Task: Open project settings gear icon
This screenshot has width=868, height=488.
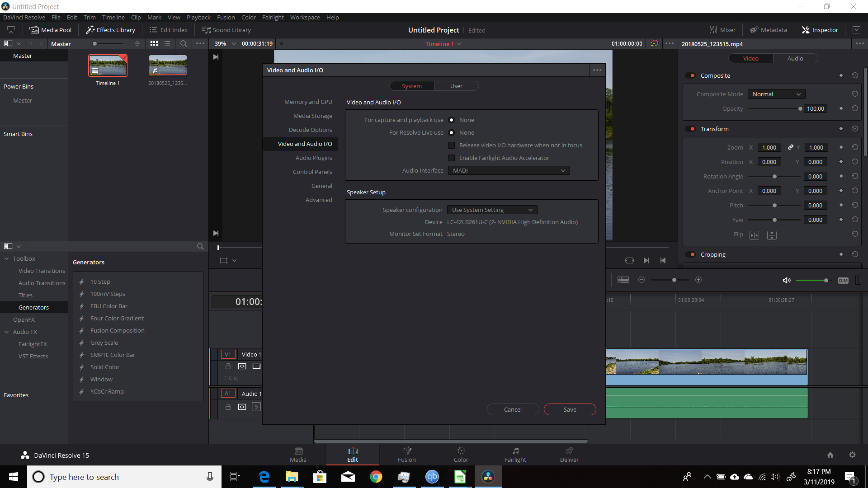Action: [852, 455]
